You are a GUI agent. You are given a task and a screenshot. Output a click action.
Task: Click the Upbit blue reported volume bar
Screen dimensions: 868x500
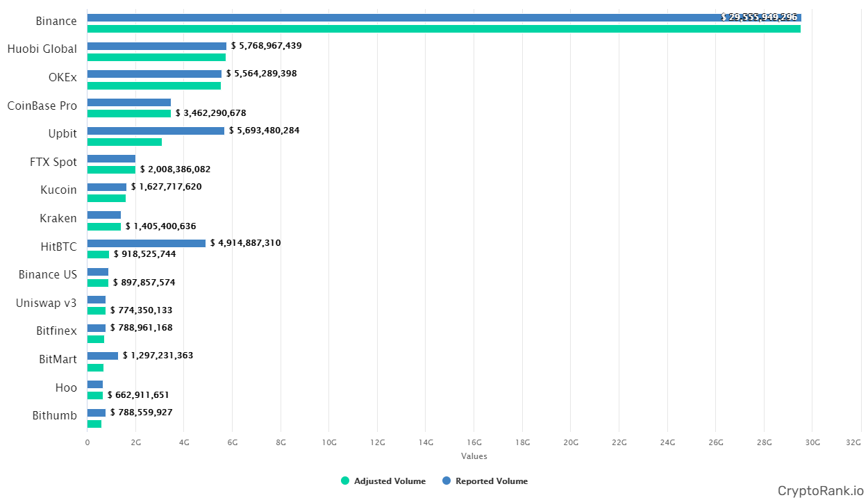pyautogui.click(x=156, y=131)
